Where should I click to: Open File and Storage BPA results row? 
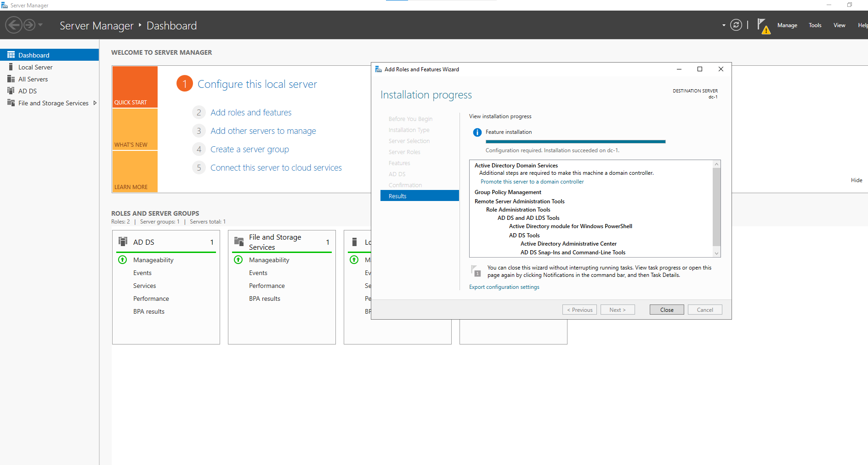tap(265, 299)
